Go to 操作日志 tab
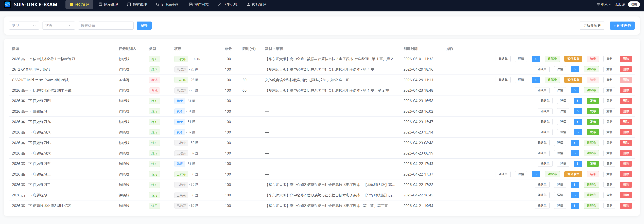644x224 pixels. pos(199,5)
